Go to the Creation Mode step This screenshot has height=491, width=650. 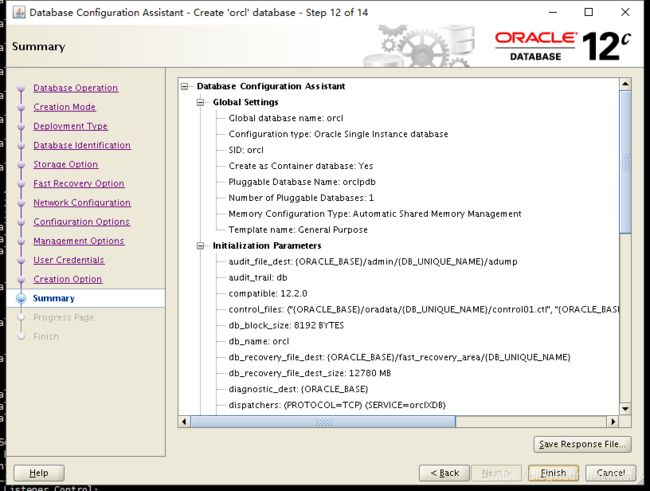click(x=64, y=107)
